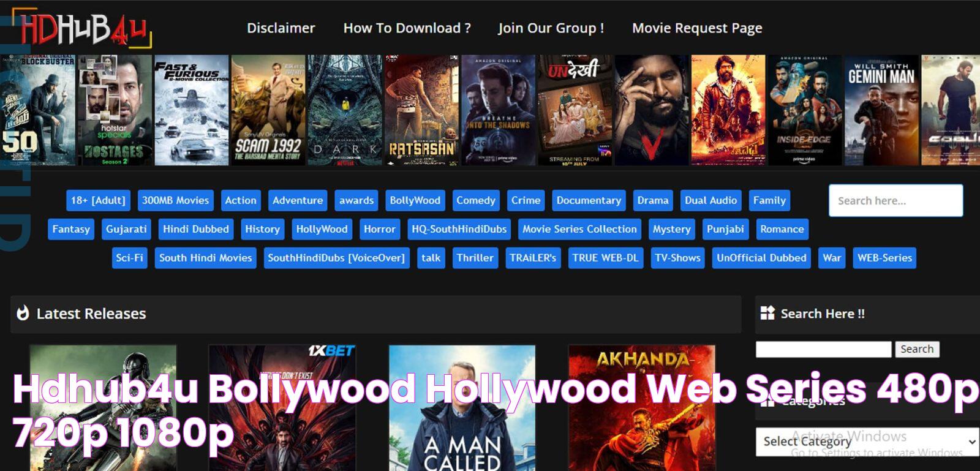
Task: Focus the Search here input field
Action: click(x=895, y=200)
